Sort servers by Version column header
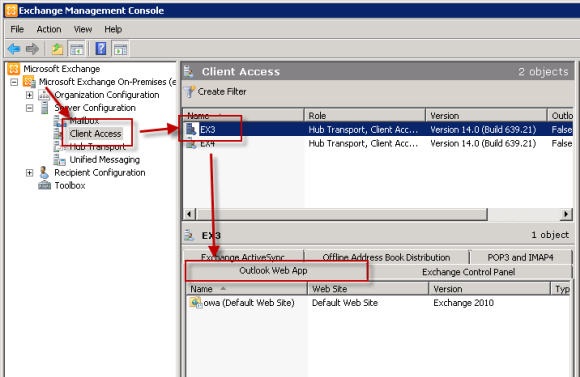The height and width of the screenshot is (377, 580). pos(486,115)
